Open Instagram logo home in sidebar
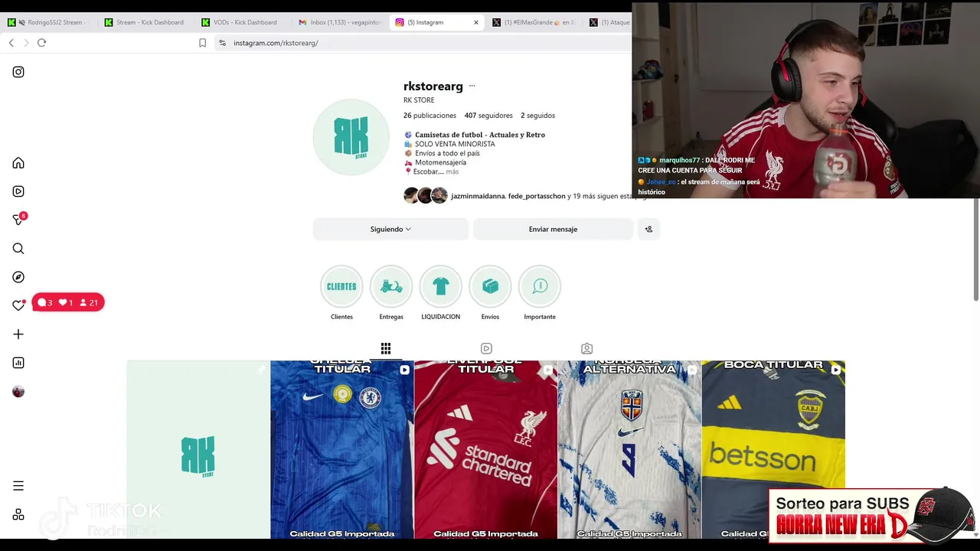 click(x=18, y=72)
